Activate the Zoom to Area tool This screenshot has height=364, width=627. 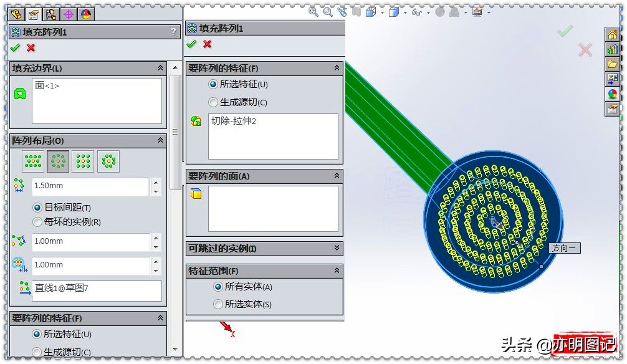[327, 12]
